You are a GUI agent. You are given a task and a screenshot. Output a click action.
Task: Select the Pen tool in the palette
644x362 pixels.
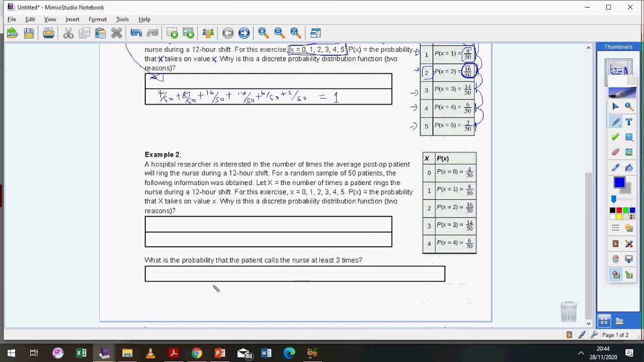[615, 122]
